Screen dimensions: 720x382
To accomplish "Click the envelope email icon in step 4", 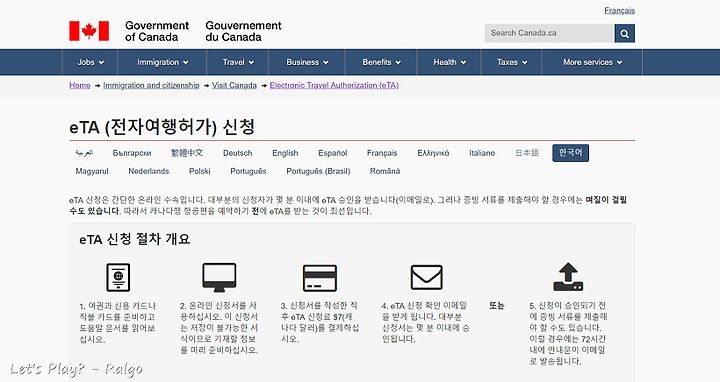I will (427, 278).
